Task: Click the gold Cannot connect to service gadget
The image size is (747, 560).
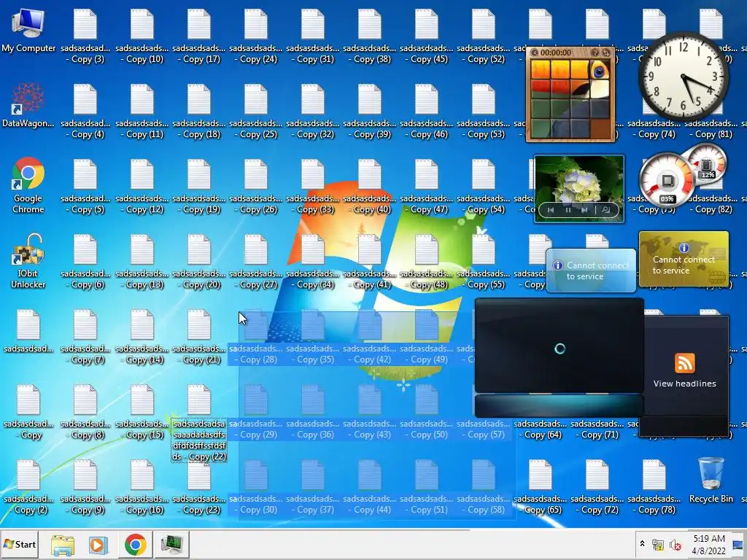Action: 684,260
